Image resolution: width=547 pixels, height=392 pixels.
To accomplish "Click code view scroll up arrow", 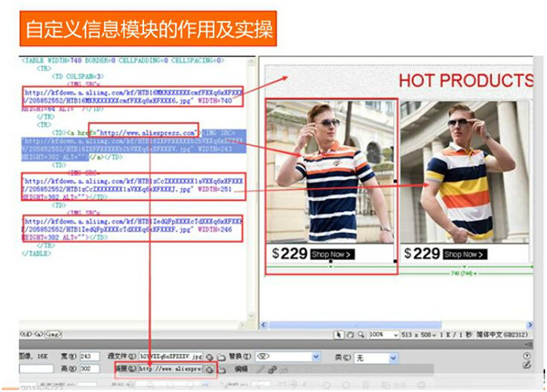I will click(x=251, y=62).
